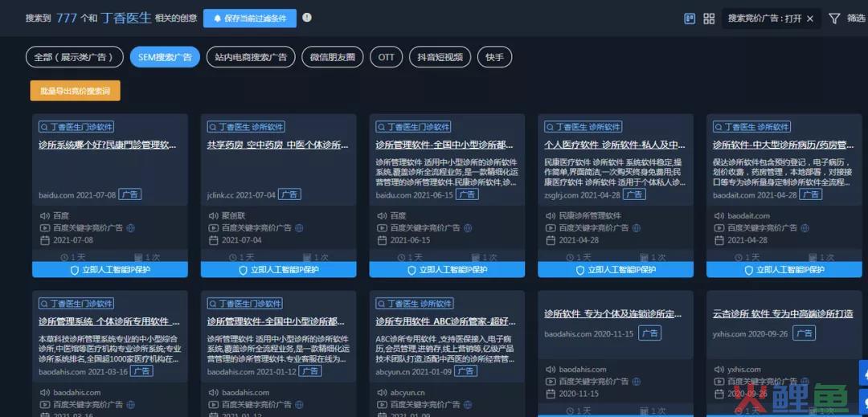This screenshot has height=417, width=868.
Task: Click media-type icon in the jclink.cc card
Action: click(213, 228)
